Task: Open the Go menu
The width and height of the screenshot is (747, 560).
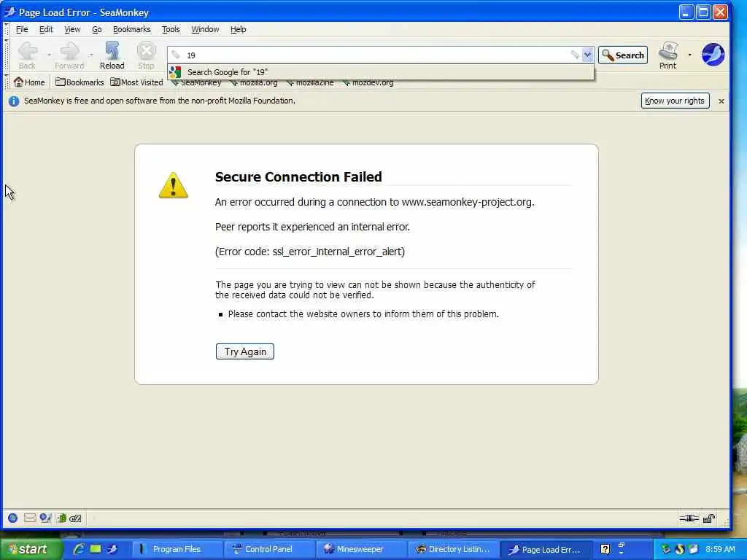Action: tap(97, 29)
